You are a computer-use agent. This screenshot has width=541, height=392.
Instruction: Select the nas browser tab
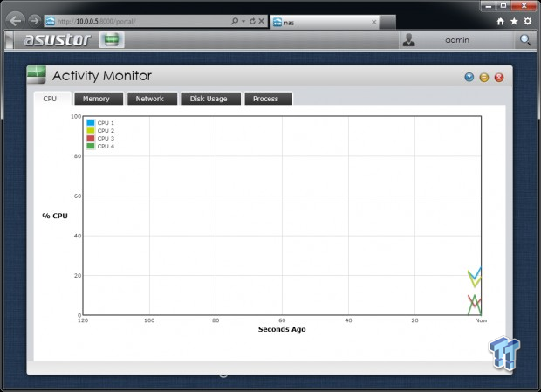[325, 23]
